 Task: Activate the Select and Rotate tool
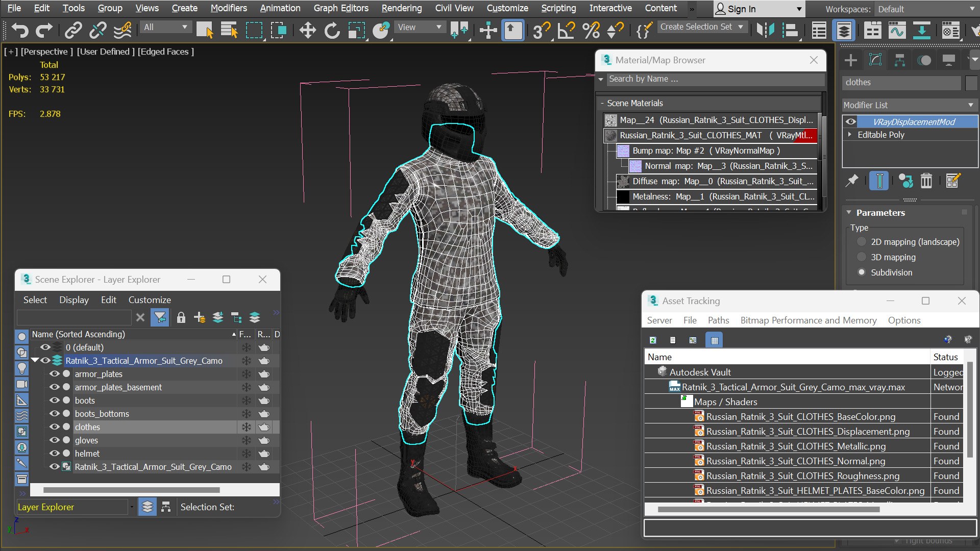[332, 31]
